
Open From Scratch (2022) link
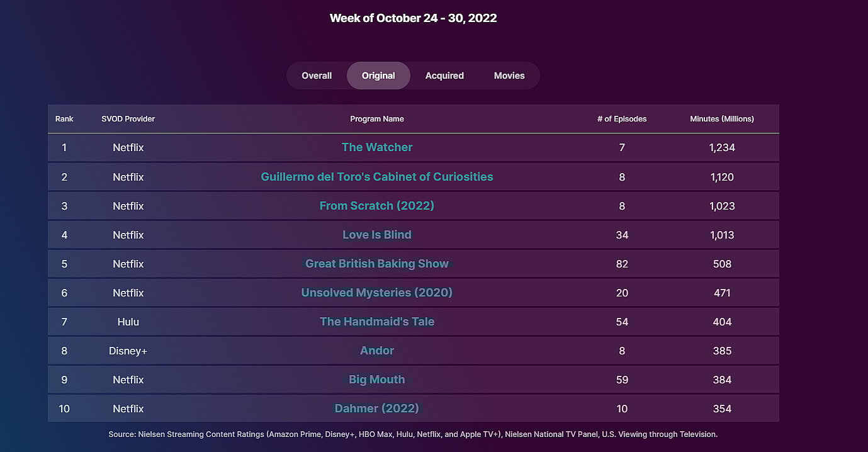[377, 206]
